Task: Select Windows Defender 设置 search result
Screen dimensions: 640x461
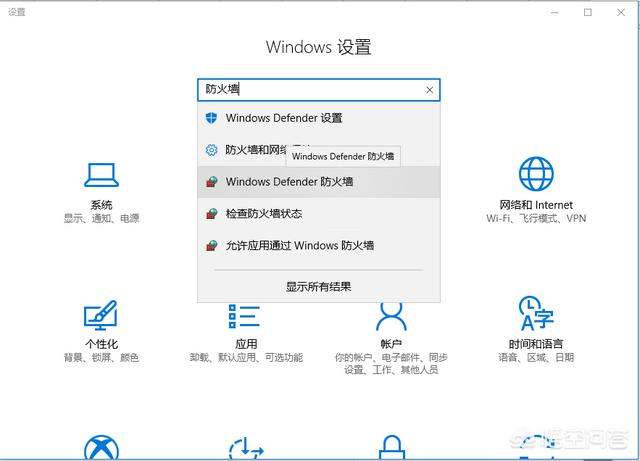Action: (x=319, y=118)
